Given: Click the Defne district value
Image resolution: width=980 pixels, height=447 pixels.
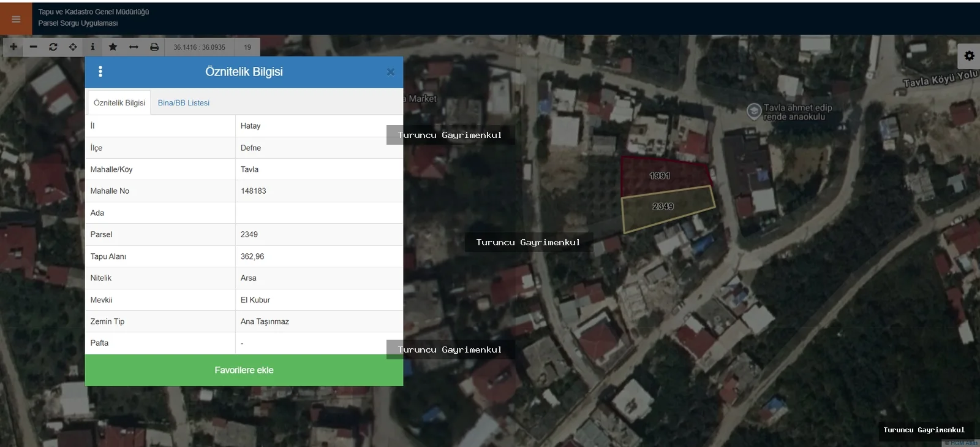Looking at the screenshot, I should (x=251, y=148).
